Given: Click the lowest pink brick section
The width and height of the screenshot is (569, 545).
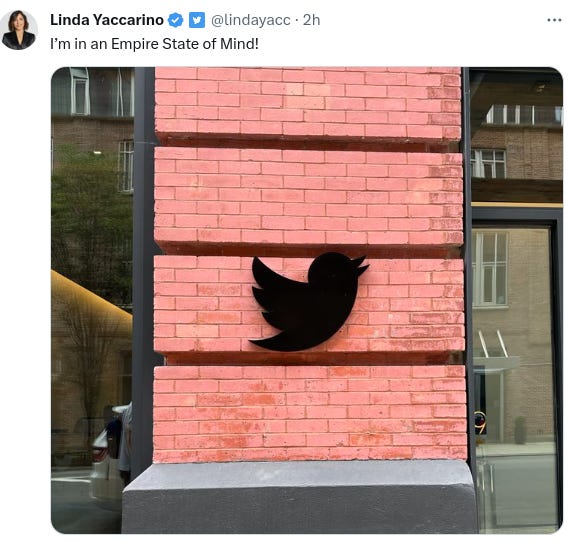Looking at the screenshot, I should 310,414.
